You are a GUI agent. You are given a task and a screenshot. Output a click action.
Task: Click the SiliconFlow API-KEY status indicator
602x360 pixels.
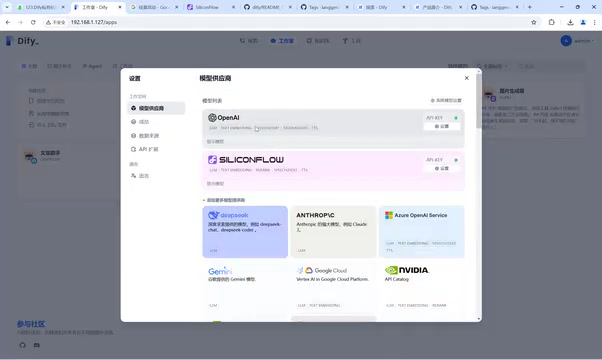point(456,160)
